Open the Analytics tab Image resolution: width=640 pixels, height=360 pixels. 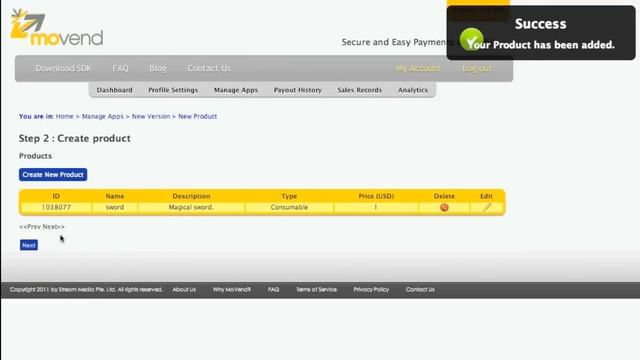(413, 90)
